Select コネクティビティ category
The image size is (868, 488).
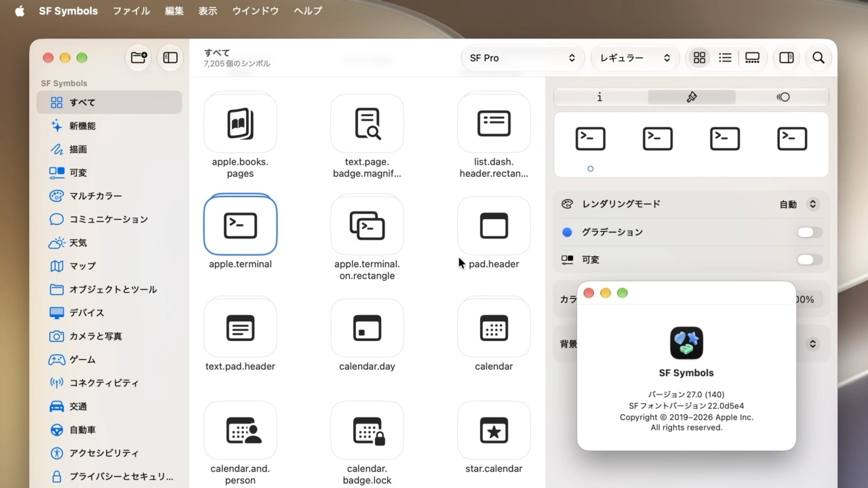pos(109,383)
